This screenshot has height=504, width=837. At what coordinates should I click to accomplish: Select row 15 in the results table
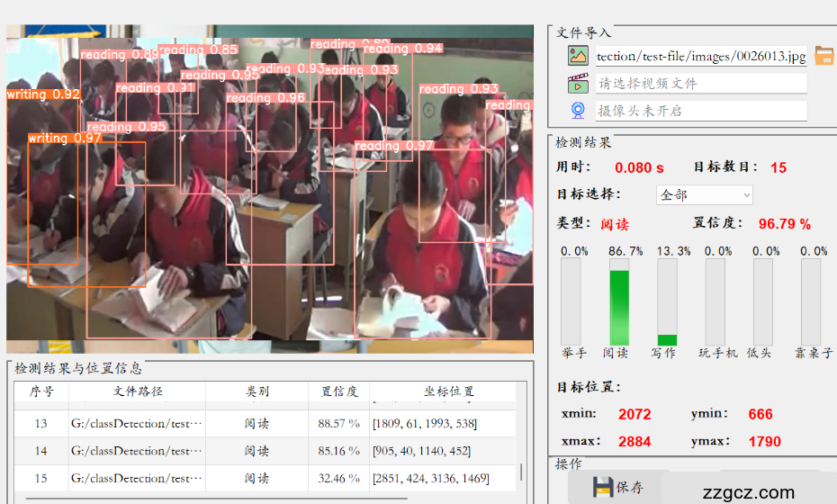tap(265, 479)
